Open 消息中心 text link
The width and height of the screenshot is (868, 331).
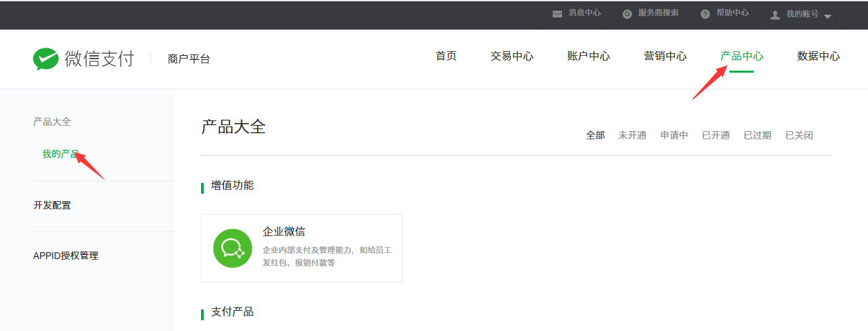coord(585,13)
